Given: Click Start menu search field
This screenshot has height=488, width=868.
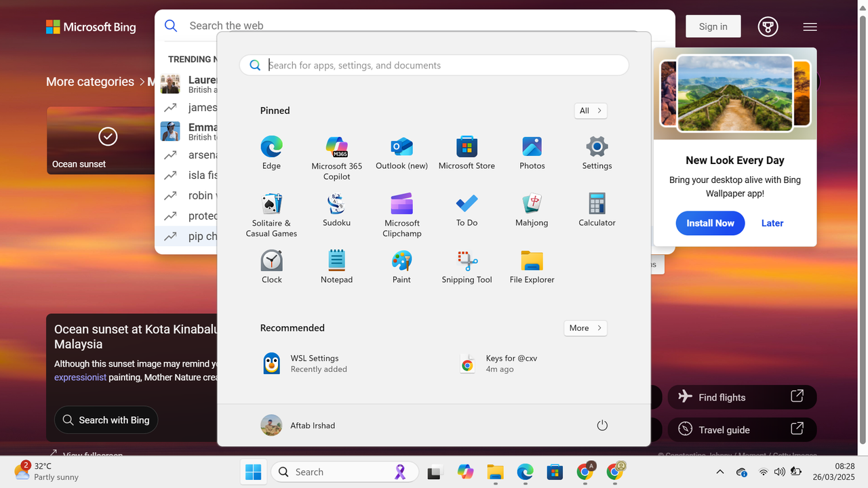Looking at the screenshot, I should pyautogui.click(x=434, y=65).
